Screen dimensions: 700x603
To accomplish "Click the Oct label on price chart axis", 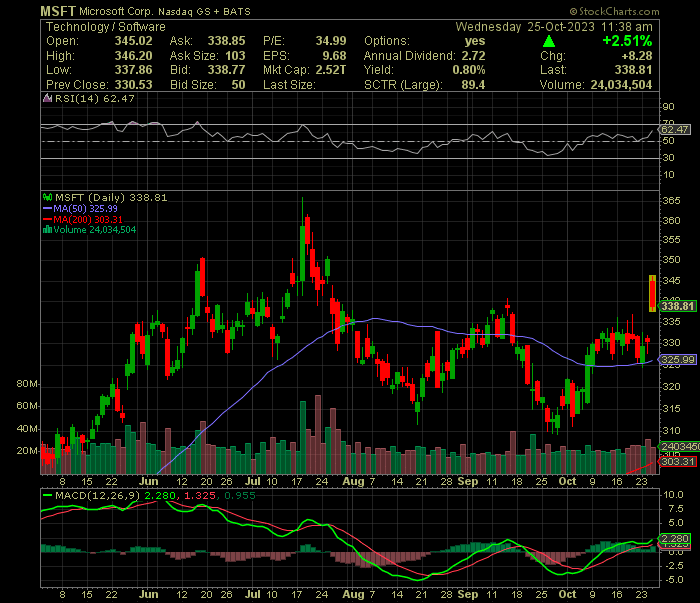I will coord(567,482).
